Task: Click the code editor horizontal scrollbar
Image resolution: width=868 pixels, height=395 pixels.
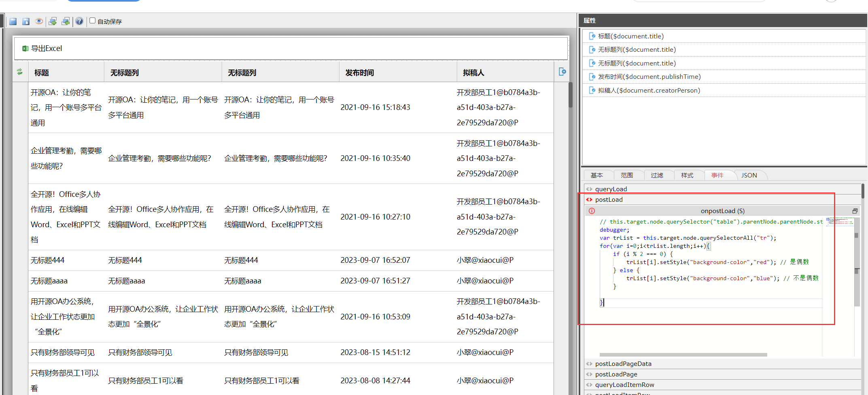Action: pos(683,355)
